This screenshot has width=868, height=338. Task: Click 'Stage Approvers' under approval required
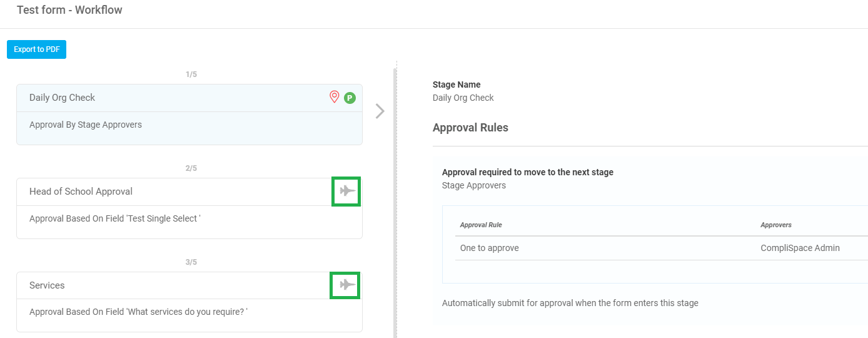point(474,185)
